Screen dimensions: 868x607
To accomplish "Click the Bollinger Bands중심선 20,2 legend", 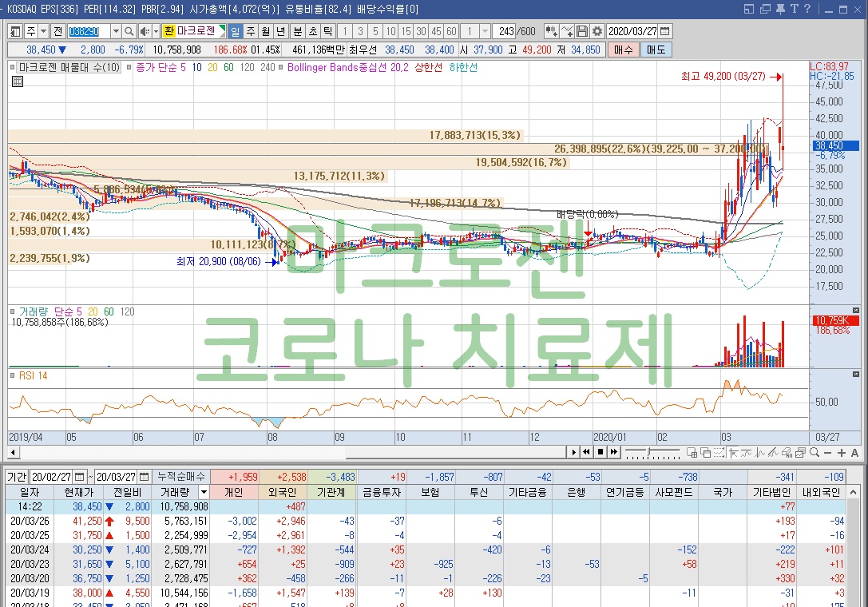I will click(x=347, y=67).
